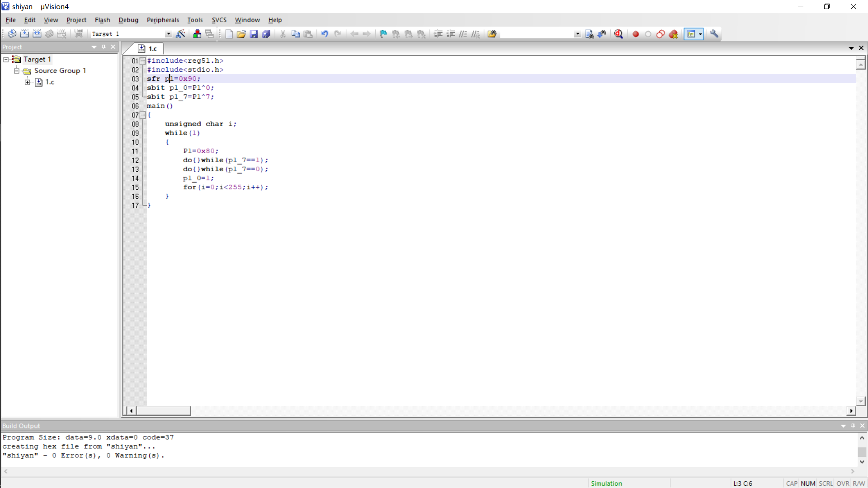Start the debug session via magnifier icon
Viewport: 868px width, 488px height.
(x=618, y=34)
